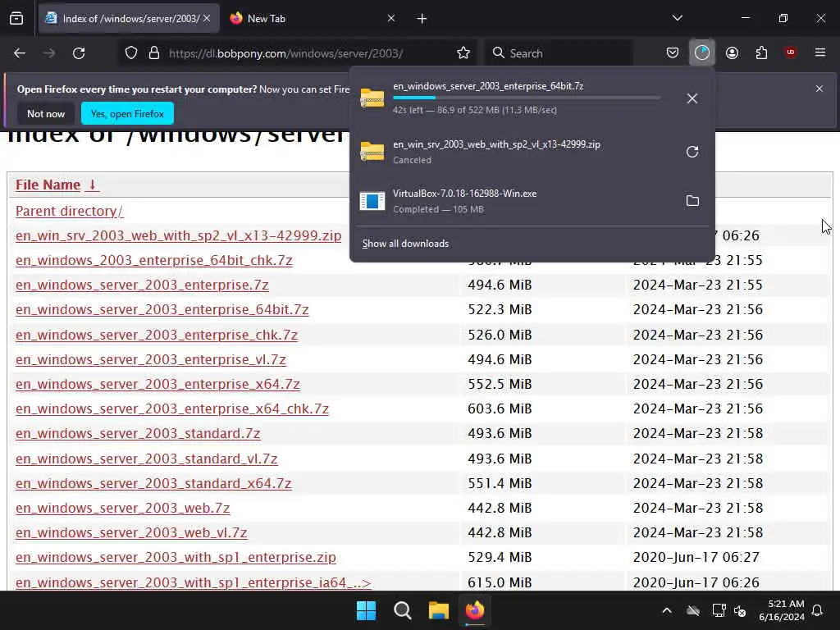Open Windows taskbar search
The width and height of the screenshot is (840, 630).
pos(402,610)
